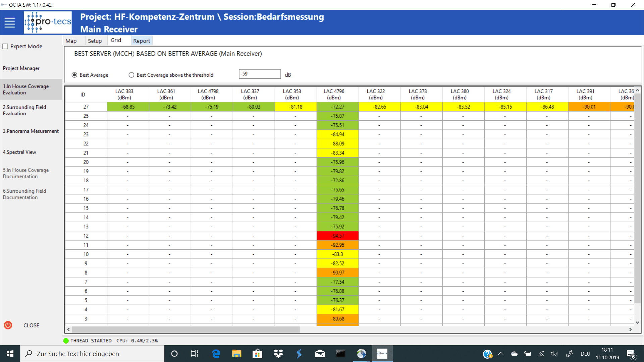Select Best Coverage above the threshold
Viewport: 644px width, 362px height.
pos(131,75)
